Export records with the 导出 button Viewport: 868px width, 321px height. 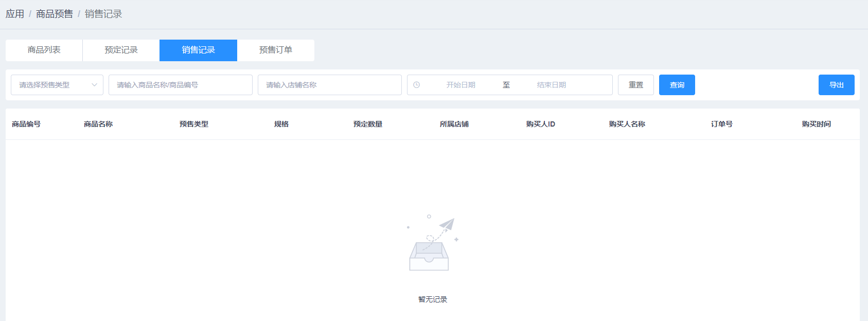pyautogui.click(x=836, y=85)
